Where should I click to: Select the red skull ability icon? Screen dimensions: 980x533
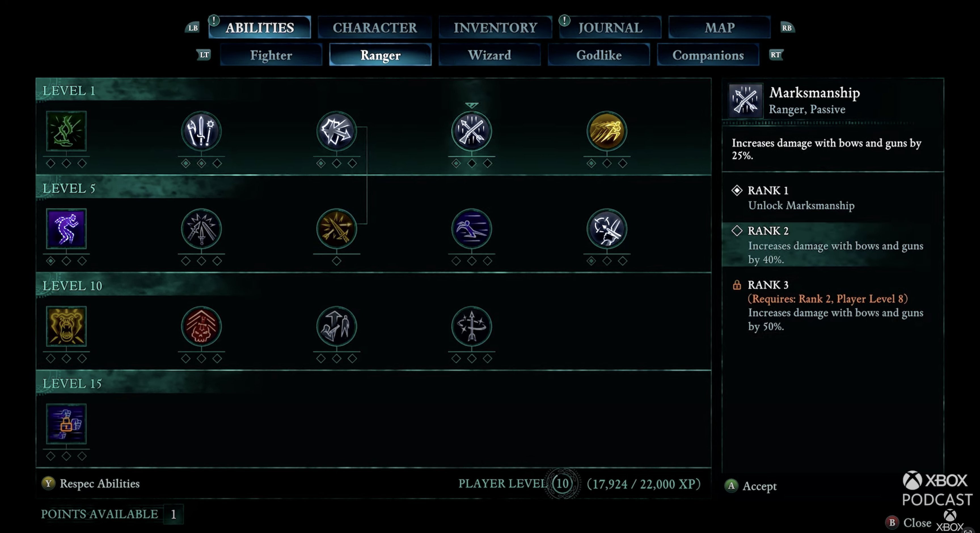[x=201, y=326]
